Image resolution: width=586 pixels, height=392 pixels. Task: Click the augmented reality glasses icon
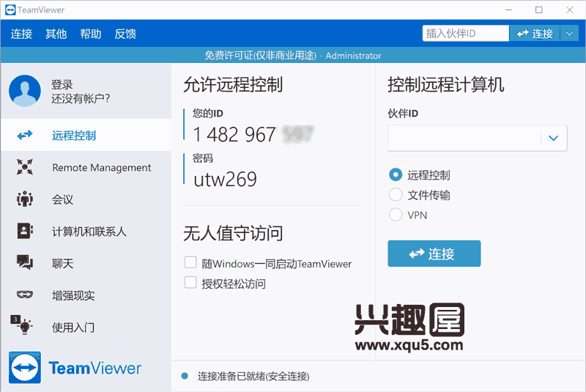pyautogui.click(x=25, y=295)
